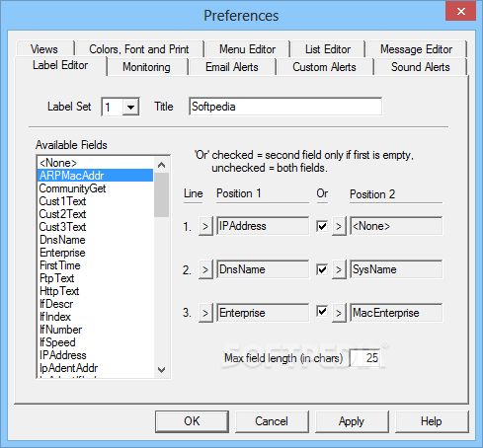Select IfNumber in Available Fields list
Viewport: 483px width, 448px height.
96,330
